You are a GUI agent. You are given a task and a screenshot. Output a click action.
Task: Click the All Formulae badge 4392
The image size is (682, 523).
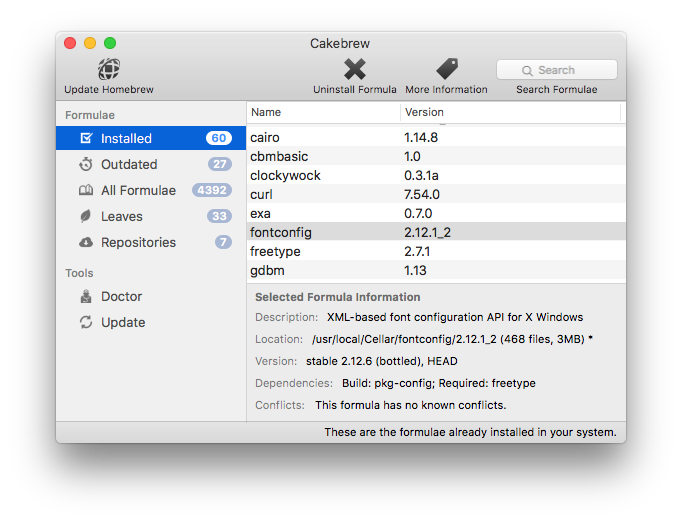pyautogui.click(x=212, y=190)
